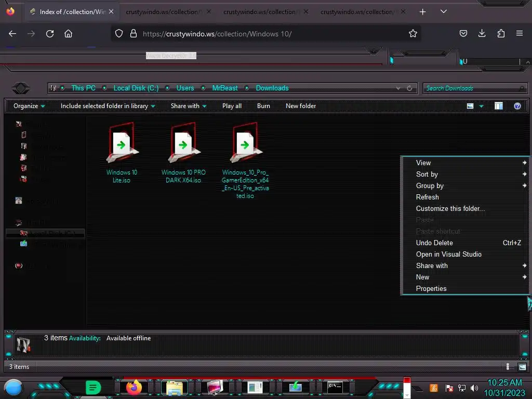532x399 pixels.
Task: Focus the Firefox URL address bar
Action: [266, 34]
